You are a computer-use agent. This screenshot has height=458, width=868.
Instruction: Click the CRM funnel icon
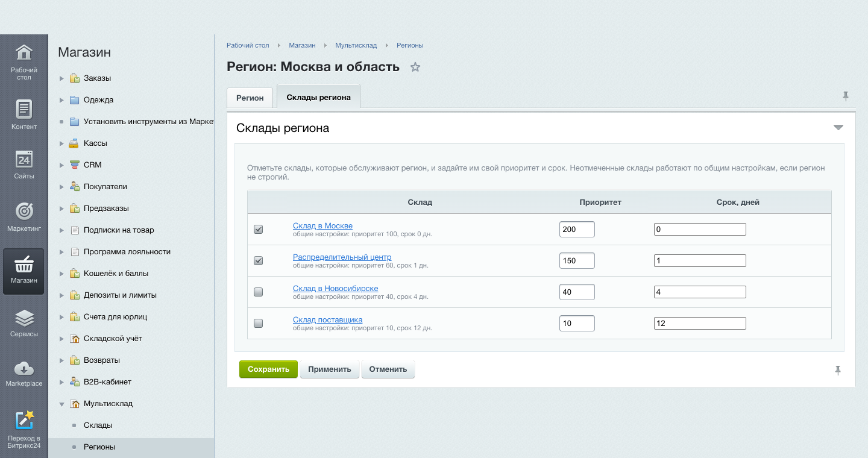(75, 165)
